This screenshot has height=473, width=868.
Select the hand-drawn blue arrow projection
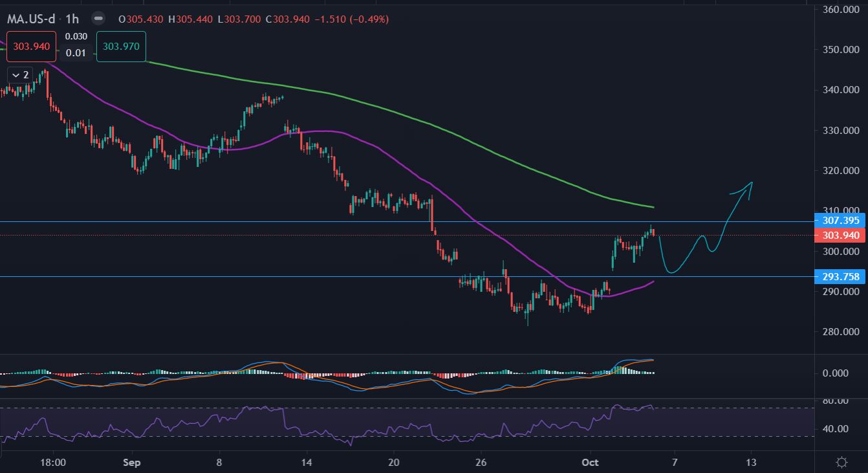click(705, 241)
